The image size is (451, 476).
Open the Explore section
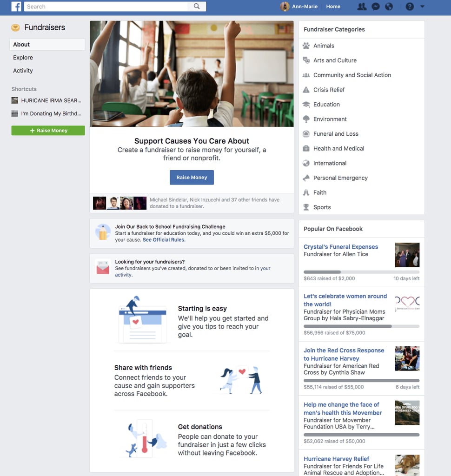coord(23,57)
